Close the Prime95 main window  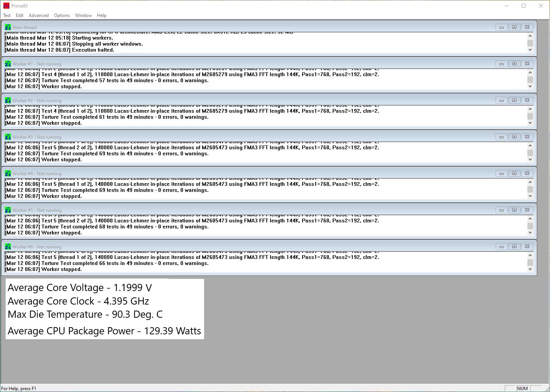coord(541,6)
